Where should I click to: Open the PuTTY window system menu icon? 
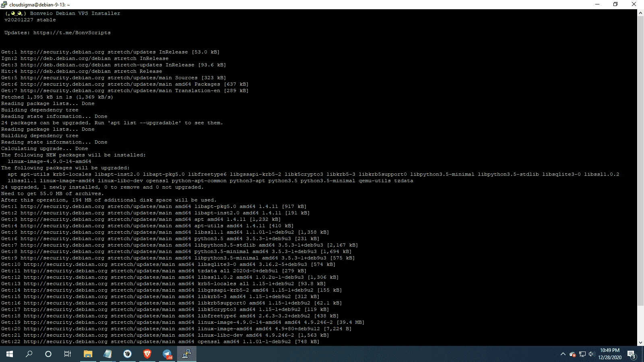(4, 4)
